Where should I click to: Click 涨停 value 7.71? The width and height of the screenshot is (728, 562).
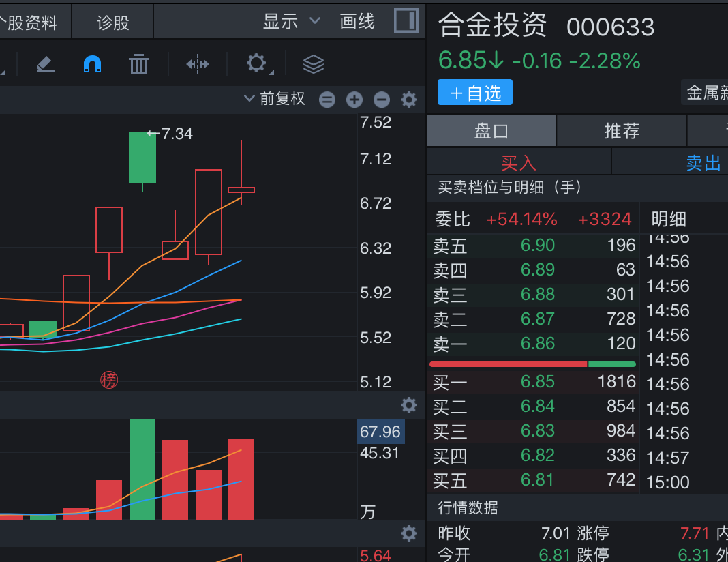(695, 533)
